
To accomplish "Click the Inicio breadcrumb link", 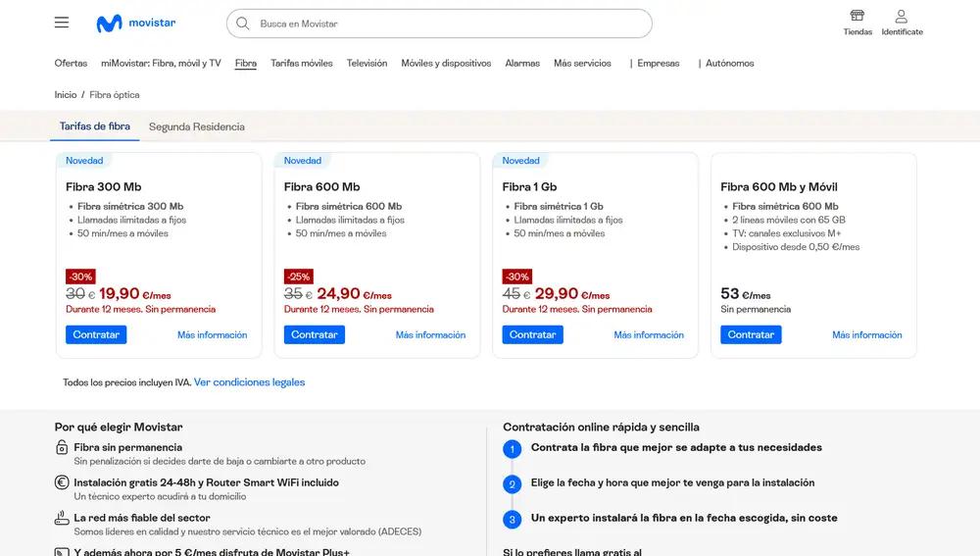I will (66, 95).
